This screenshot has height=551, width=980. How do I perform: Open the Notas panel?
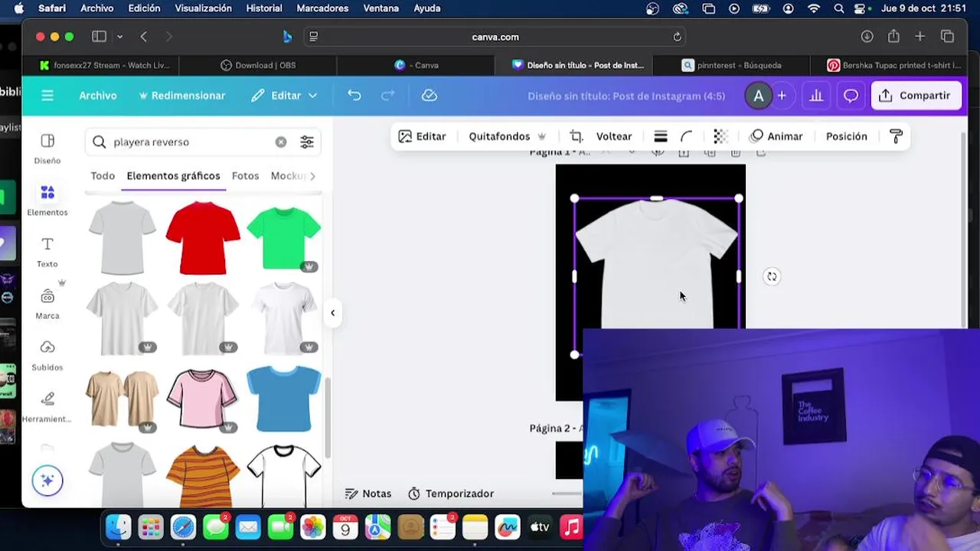tap(368, 494)
